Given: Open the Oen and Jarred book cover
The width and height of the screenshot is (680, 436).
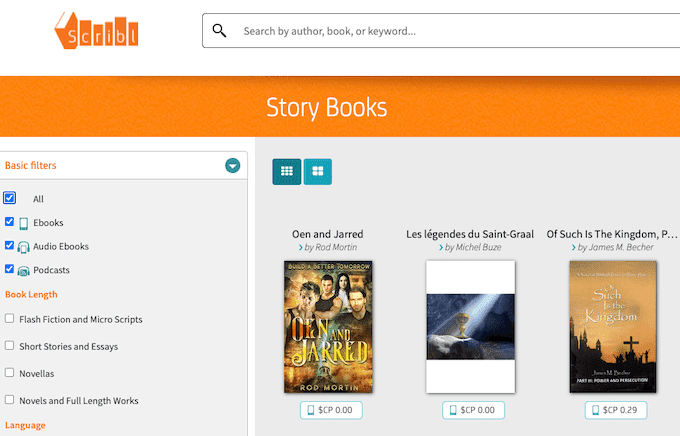Looking at the screenshot, I should coord(328,327).
